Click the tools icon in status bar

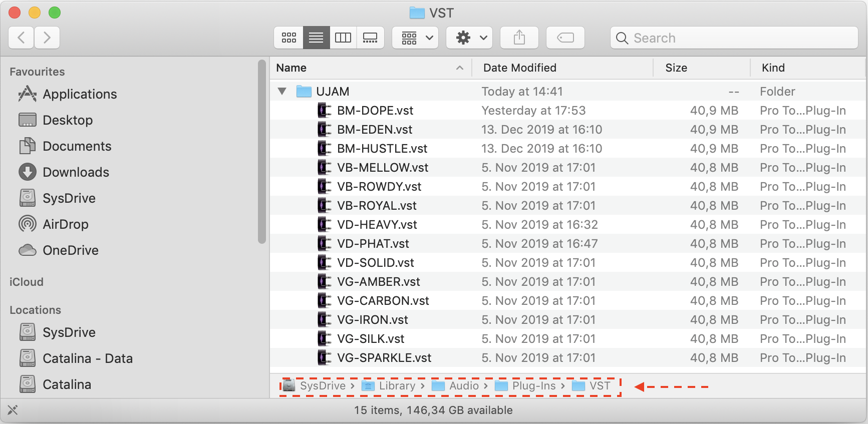pyautogui.click(x=13, y=410)
